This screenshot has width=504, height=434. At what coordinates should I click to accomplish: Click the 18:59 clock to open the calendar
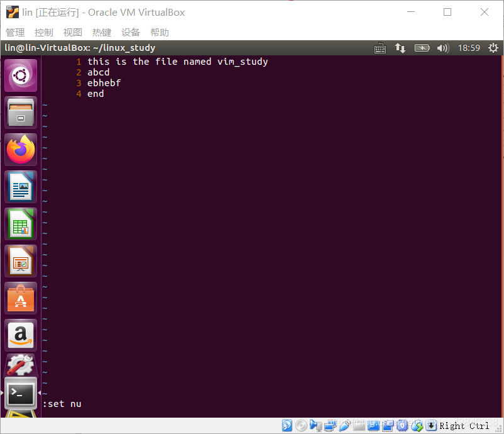pos(469,47)
